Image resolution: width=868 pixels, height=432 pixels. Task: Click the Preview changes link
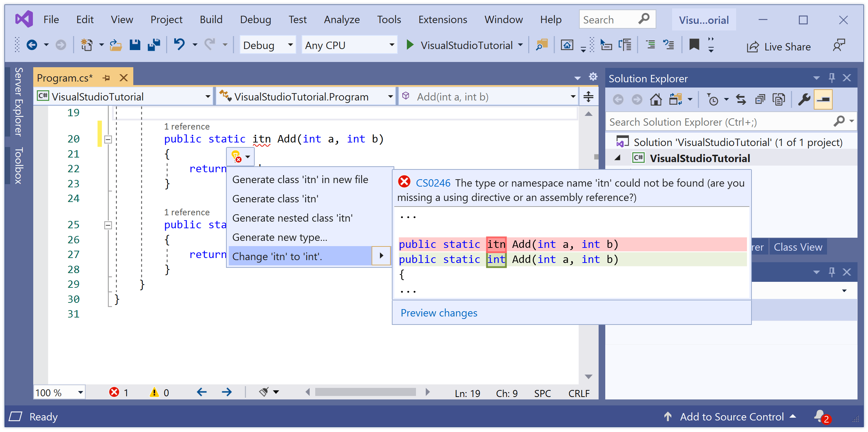pyautogui.click(x=438, y=313)
